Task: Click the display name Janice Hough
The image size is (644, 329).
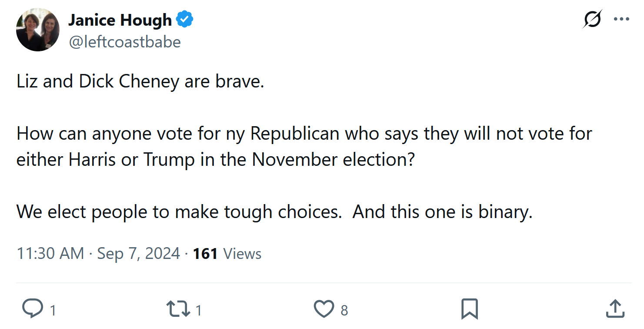Action: (x=120, y=20)
